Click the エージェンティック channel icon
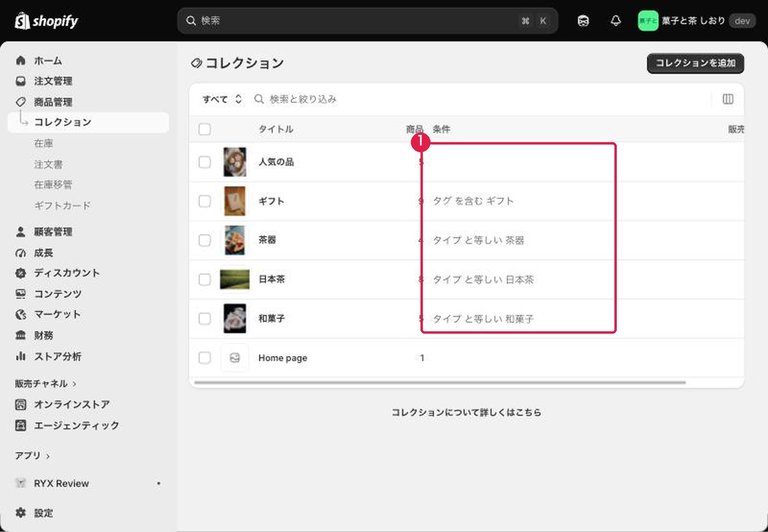Viewport: 768px width, 532px height. (x=21, y=425)
